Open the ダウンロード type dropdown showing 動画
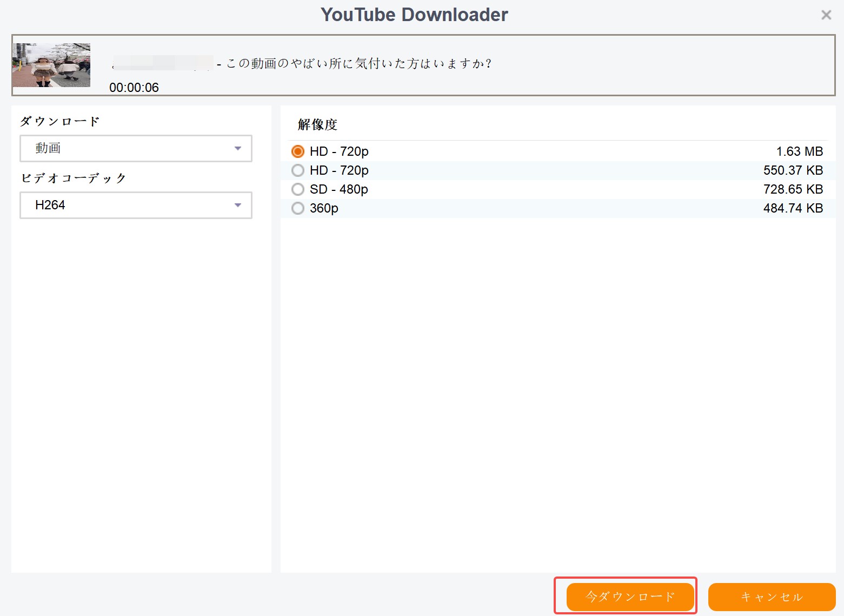The width and height of the screenshot is (844, 616). click(136, 148)
